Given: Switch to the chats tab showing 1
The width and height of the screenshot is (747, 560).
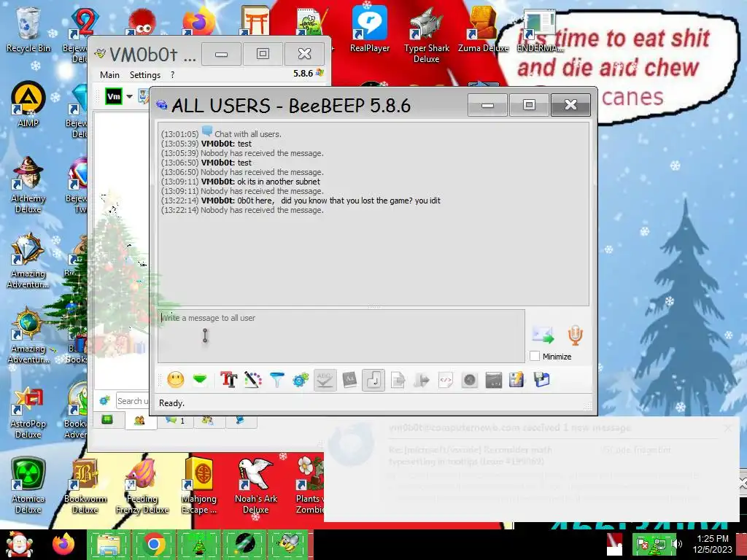Looking at the screenshot, I should [x=174, y=421].
